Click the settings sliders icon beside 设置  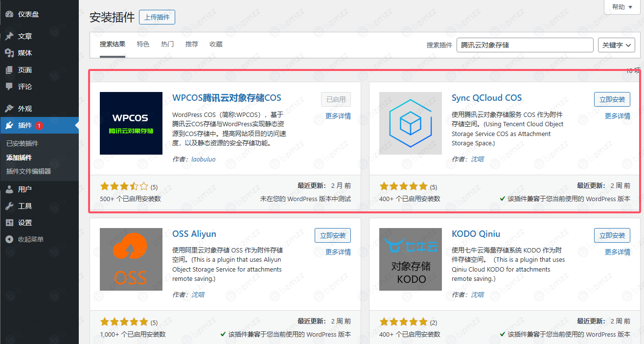point(9,223)
